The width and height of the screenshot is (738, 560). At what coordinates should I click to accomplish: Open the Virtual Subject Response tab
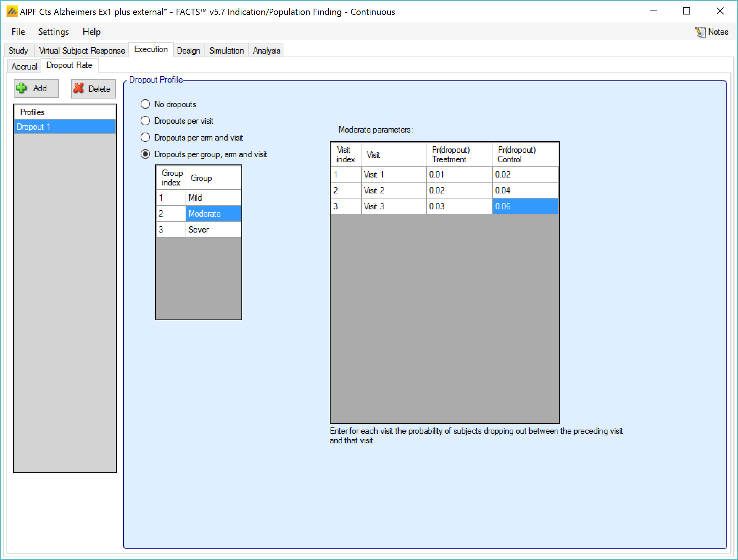[82, 51]
